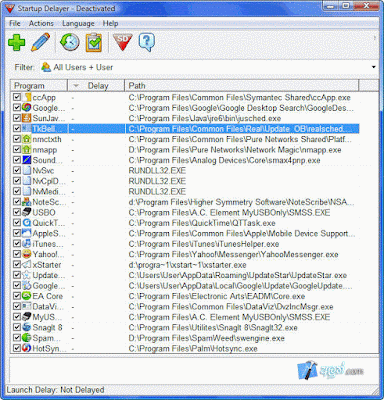Click the green plus Add program icon
Image resolution: width=384 pixels, height=400 pixels.
pos(16,43)
